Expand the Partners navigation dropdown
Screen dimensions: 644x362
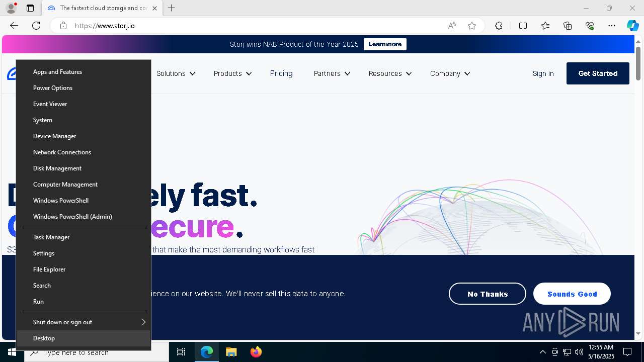point(332,73)
